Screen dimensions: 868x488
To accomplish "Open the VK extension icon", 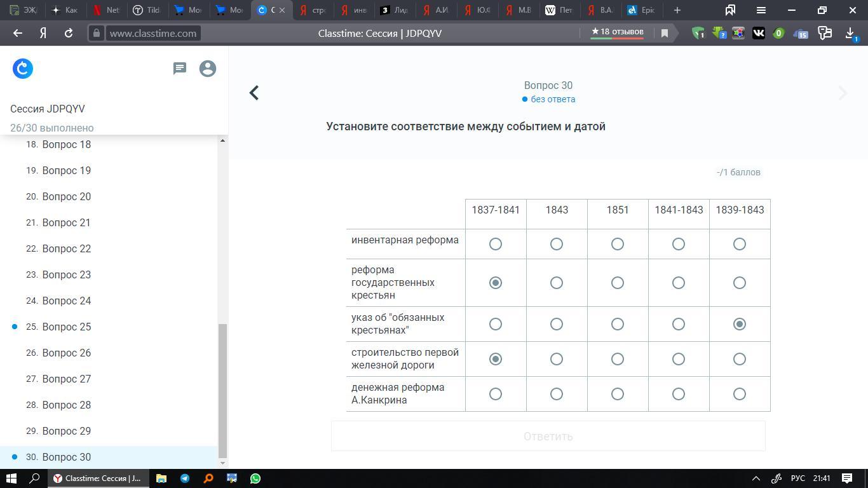I will point(759,33).
